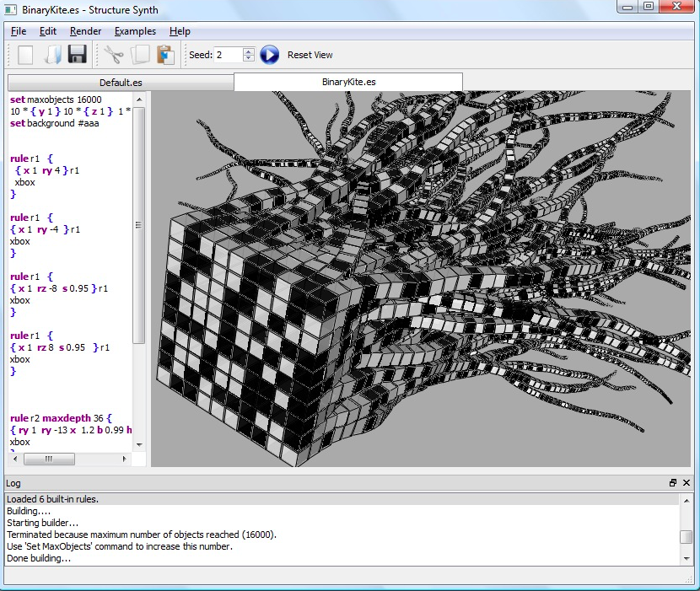Create a new EisenScript document

tap(24, 54)
